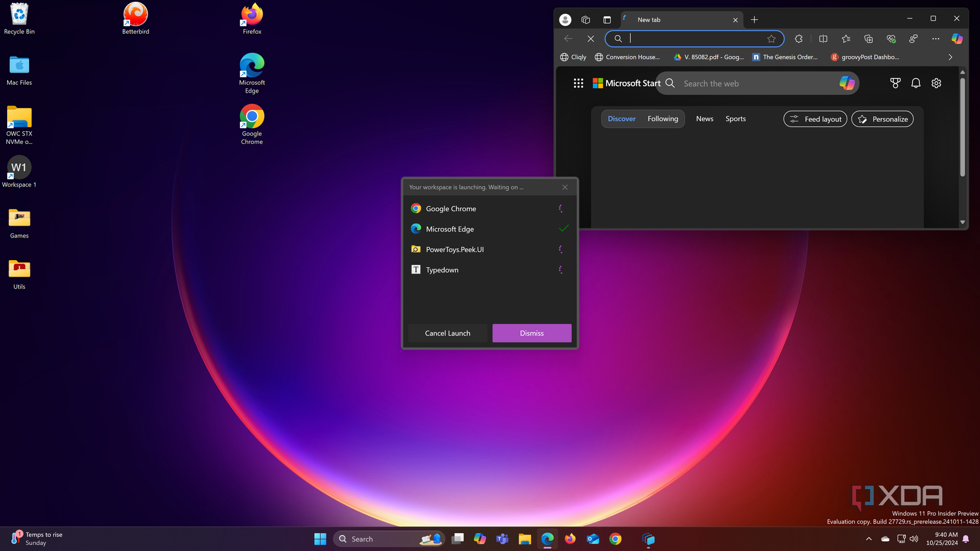Open Edge Extensions puzzle icon
The width and height of the screenshot is (980, 551).
(x=799, y=39)
